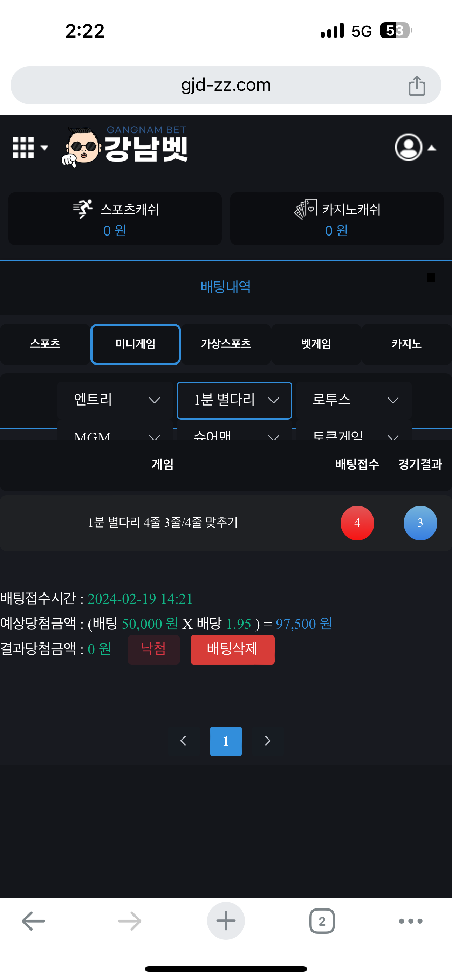Open a new browser tab
452x980 pixels.
point(226,921)
